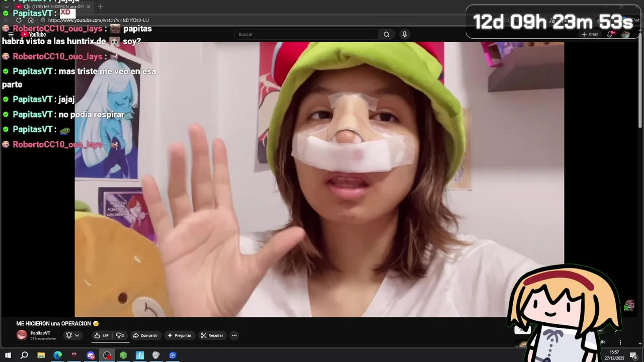Go to the YouTube home logo
This screenshot has height=362, width=644.
coord(33,34)
